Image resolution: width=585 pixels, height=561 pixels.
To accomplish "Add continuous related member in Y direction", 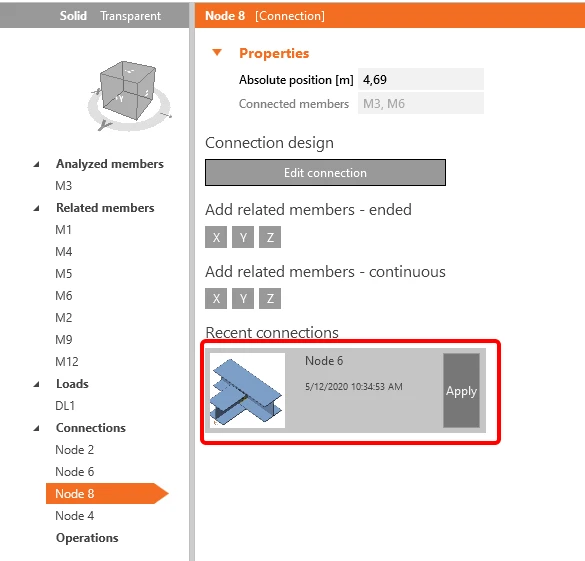I will pyautogui.click(x=243, y=298).
